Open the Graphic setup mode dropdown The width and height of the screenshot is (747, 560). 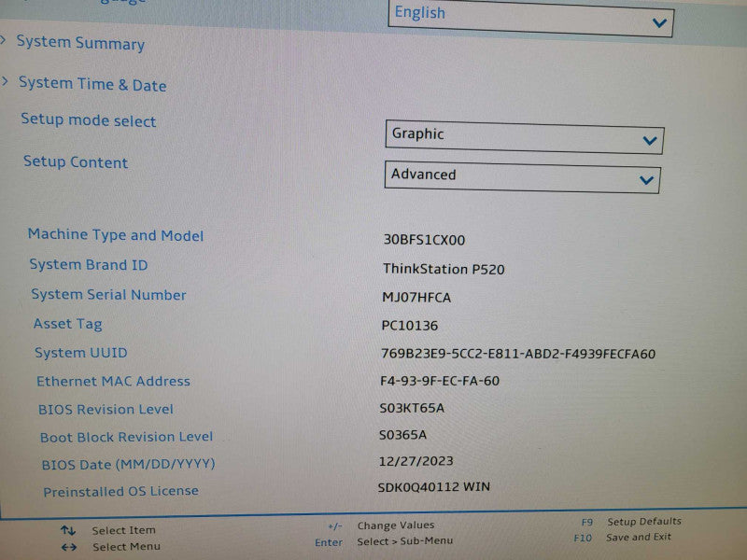coord(525,137)
